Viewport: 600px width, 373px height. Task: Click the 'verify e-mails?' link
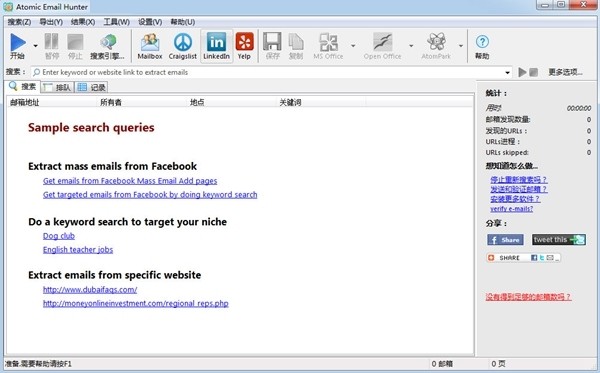click(512, 209)
